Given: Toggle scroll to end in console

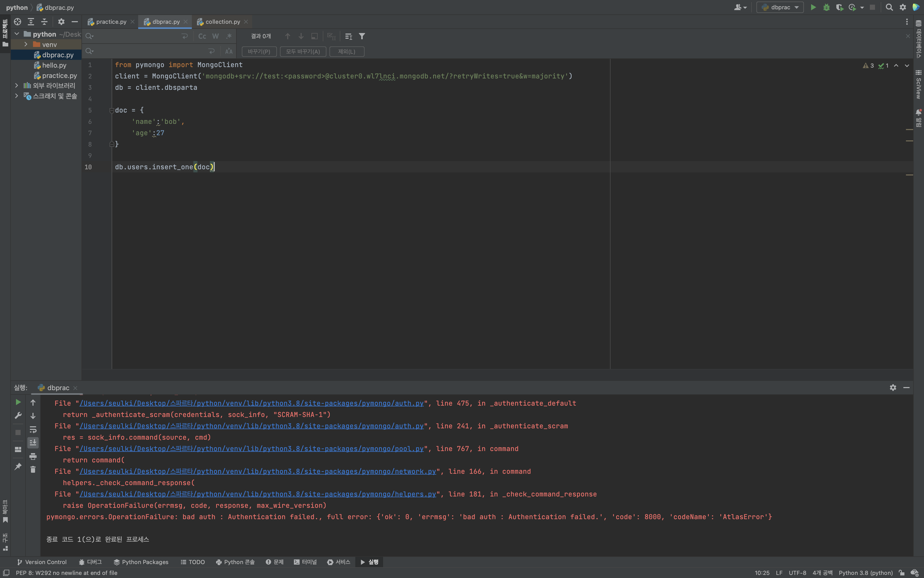Looking at the screenshot, I should (33, 443).
